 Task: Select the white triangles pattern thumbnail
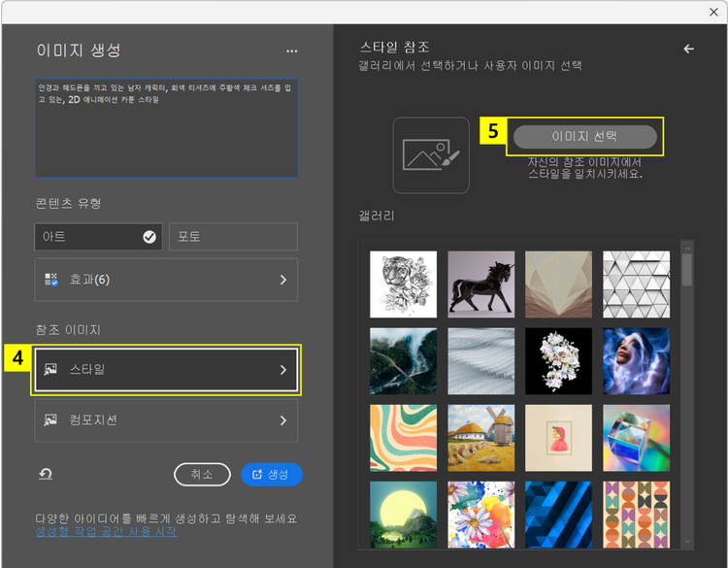click(x=636, y=284)
